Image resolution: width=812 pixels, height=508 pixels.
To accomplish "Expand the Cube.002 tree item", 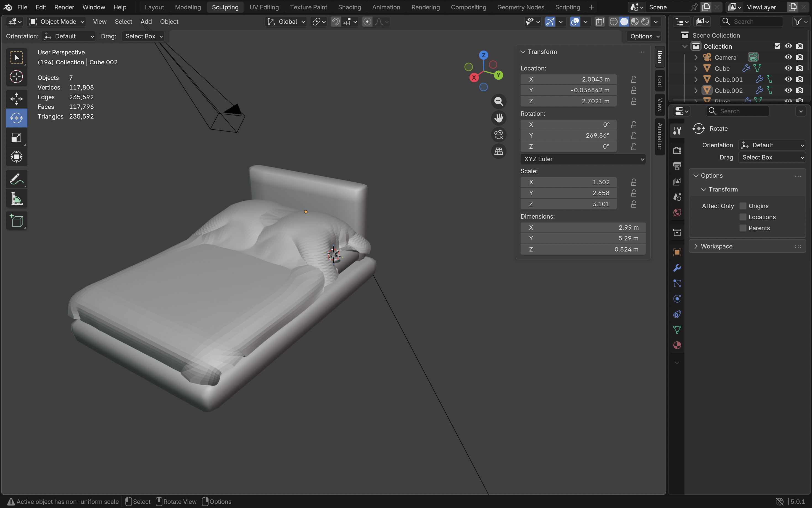I will [x=696, y=90].
